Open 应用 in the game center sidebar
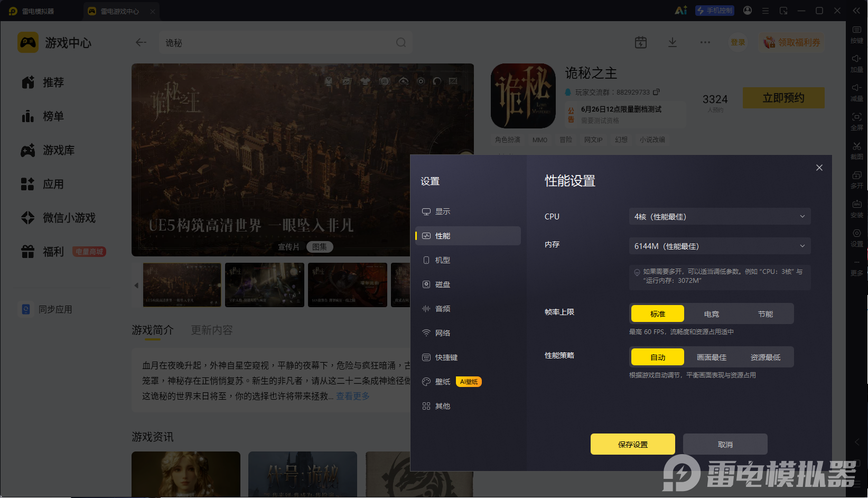The image size is (868, 498). click(43, 184)
